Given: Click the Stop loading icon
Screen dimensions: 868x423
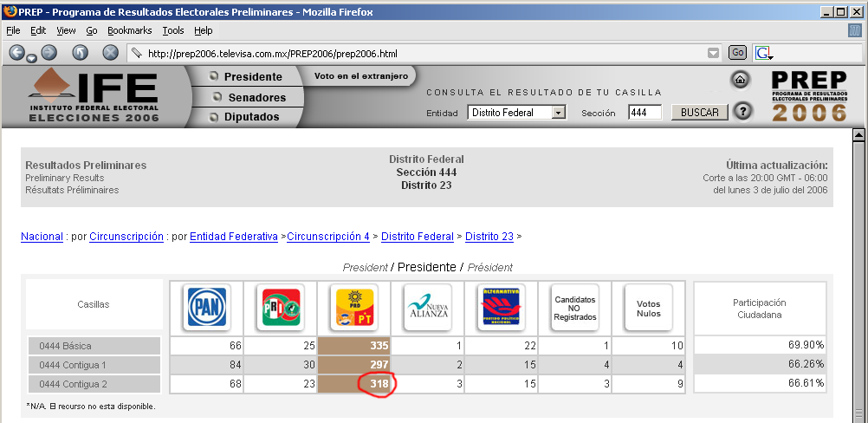Looking at the screenshot, I should [111, 53].
